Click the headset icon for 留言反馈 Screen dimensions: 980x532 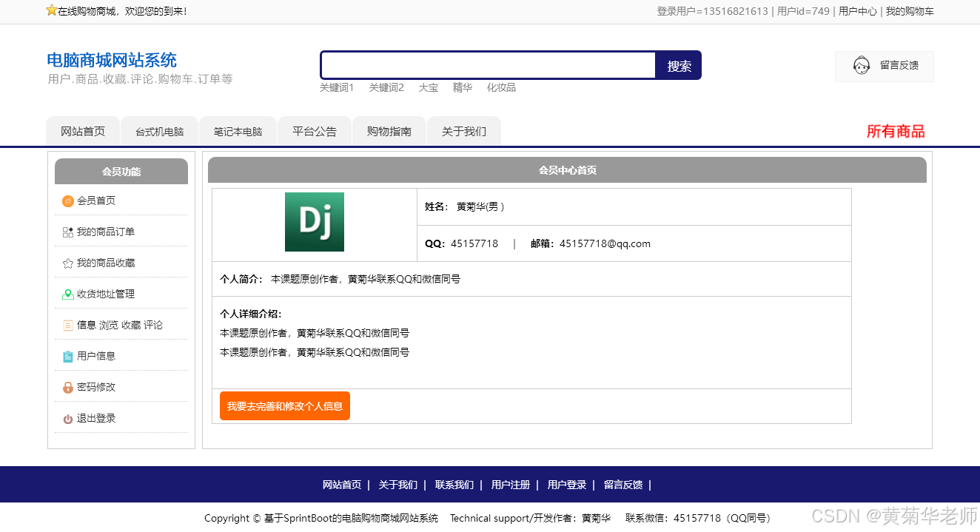point(862,66)
